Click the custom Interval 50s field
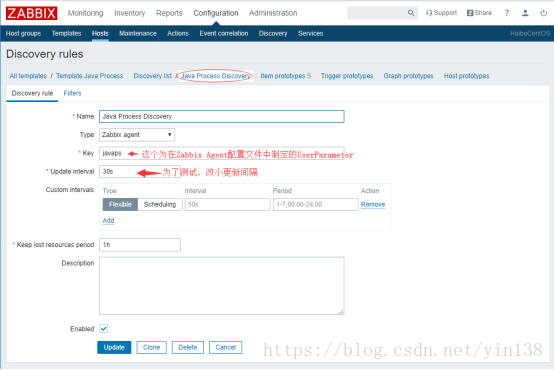The height and width of the screenshot is (370, 554). click(x=227, y=204)
